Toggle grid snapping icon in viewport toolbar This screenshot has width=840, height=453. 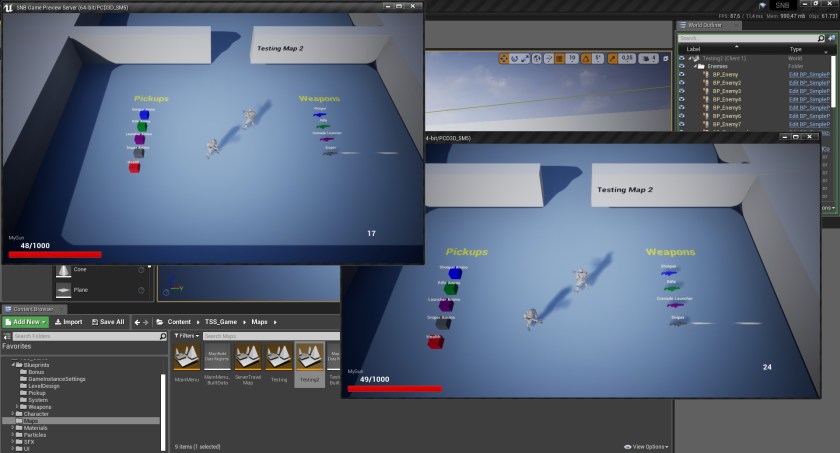(557, 59)
